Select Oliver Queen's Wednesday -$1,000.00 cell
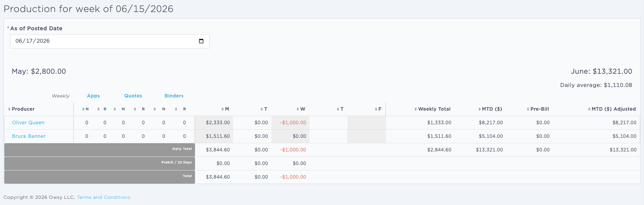 coord(290,123)
